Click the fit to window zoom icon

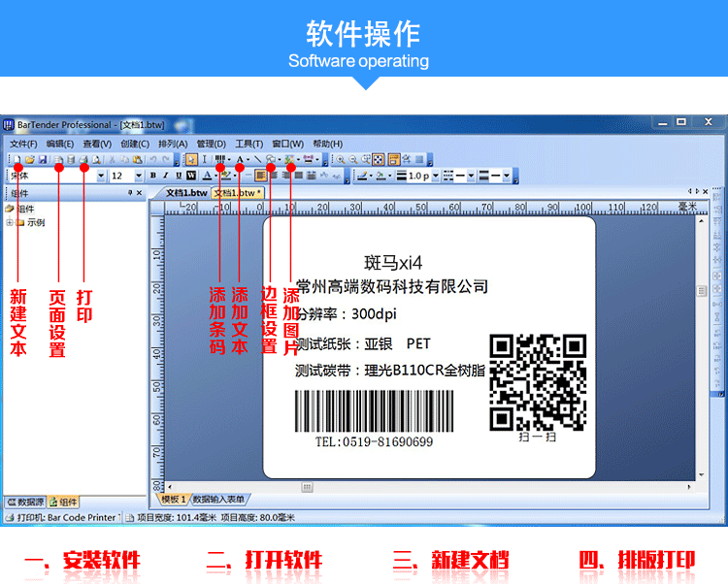[379, 160]
